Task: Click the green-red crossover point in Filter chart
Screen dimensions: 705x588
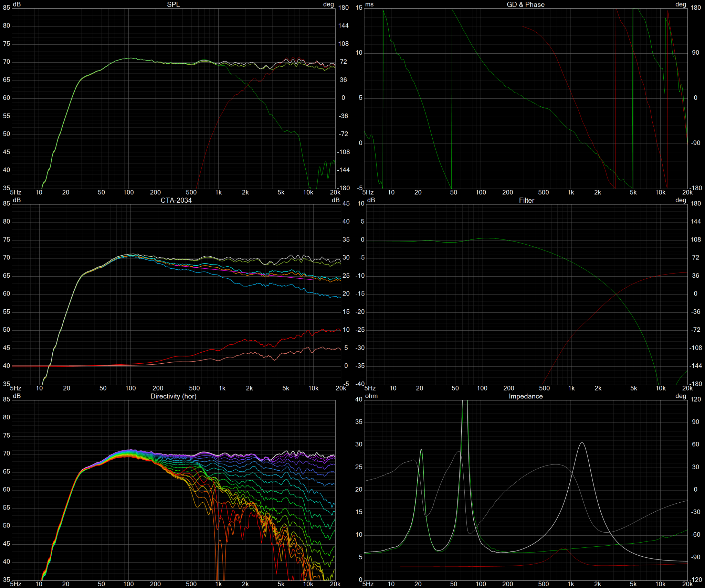Action: (616, 293)
